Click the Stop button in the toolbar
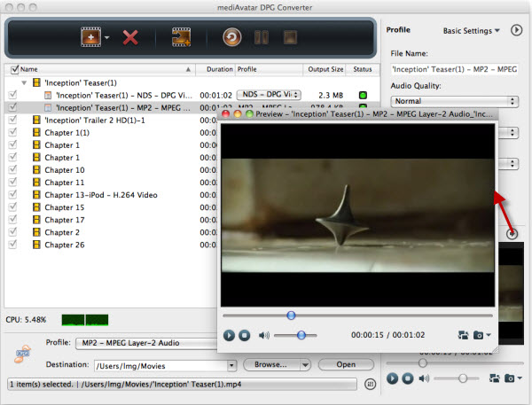 point(290,37)
